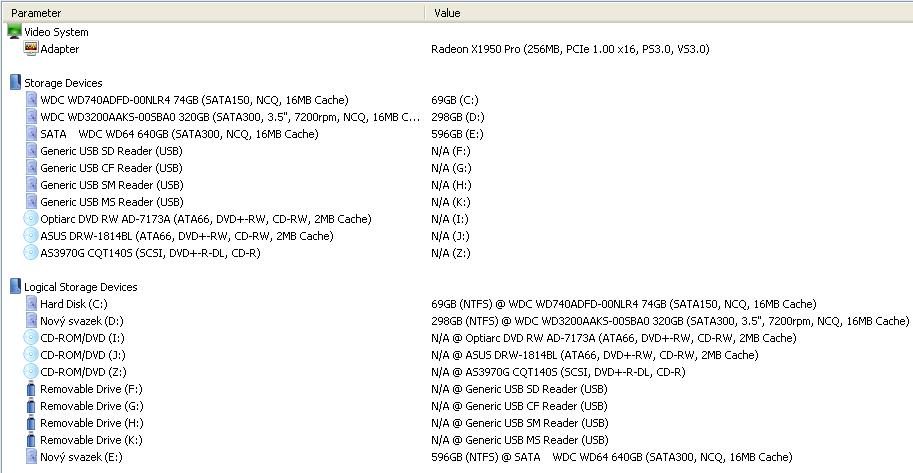Click the CD-ROM/DVD (I:) disc icon
913x473 pixels.
coord(31,337)
